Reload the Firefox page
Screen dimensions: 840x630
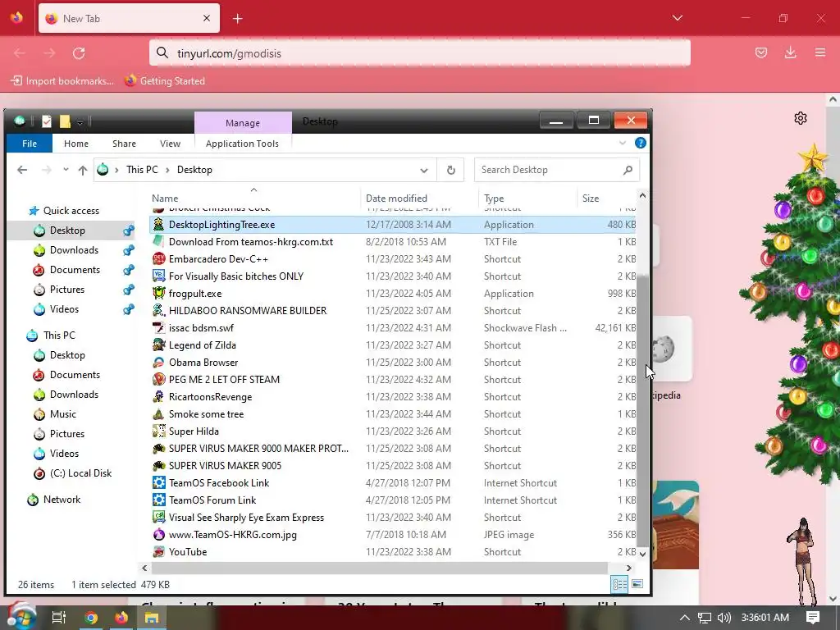pos(79,53)
